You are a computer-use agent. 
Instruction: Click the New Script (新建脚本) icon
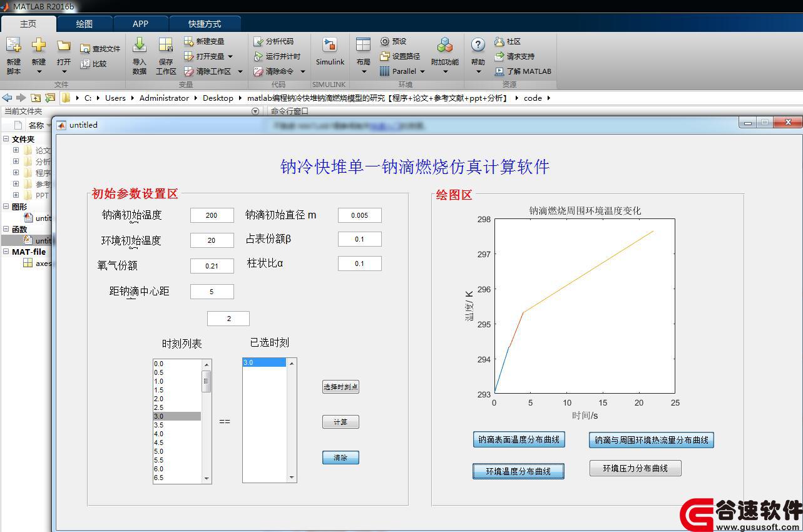pos(13,45)
